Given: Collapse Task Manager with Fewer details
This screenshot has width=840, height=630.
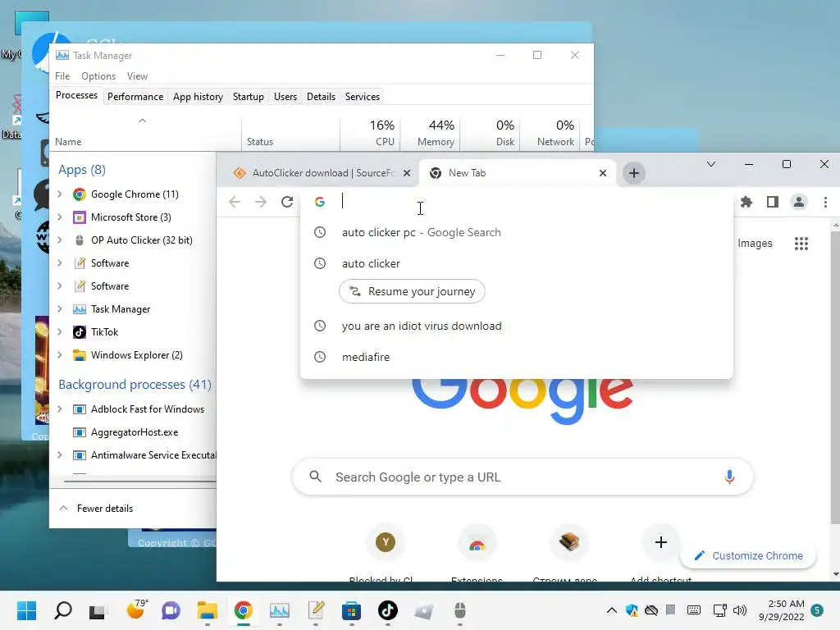Looking at the screenshot, I should [x=97, y=509].
